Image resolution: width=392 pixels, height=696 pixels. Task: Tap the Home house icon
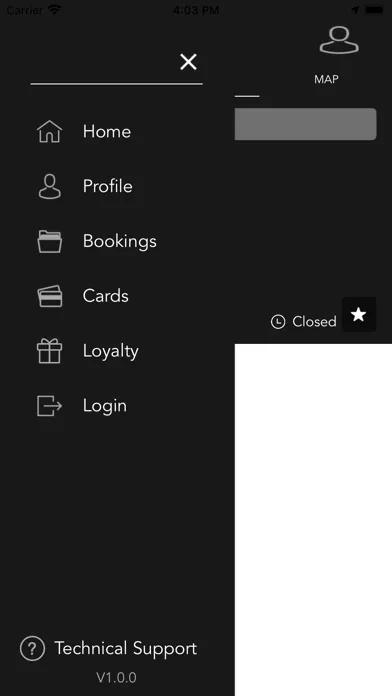(x=49, y=131)
